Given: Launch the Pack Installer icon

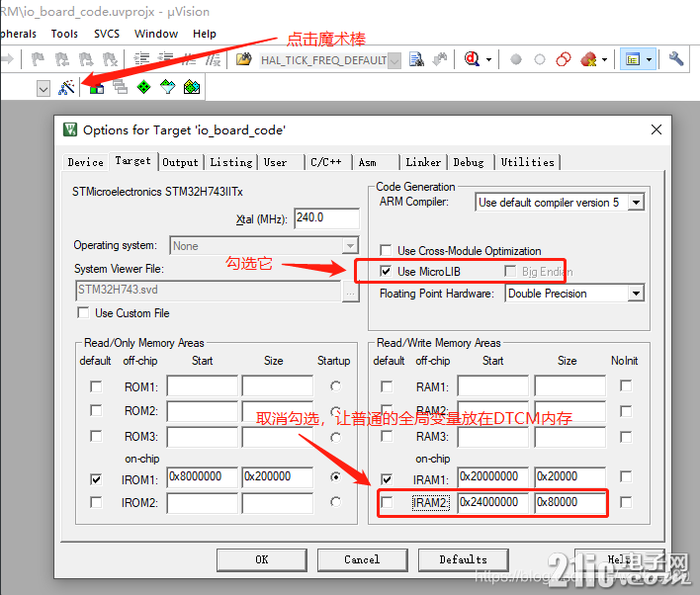Looking at the screenshot, I should click(x=192, y=87).
